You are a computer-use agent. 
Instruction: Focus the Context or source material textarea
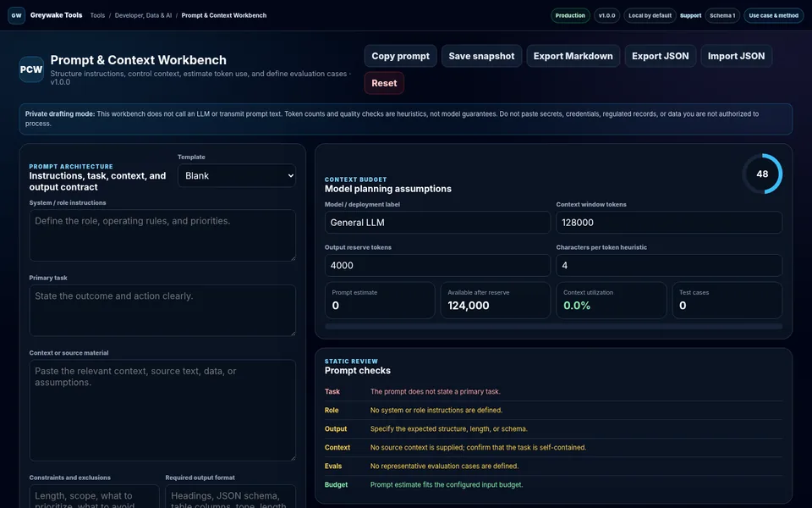pyautogui.click(x=162, y=411)
